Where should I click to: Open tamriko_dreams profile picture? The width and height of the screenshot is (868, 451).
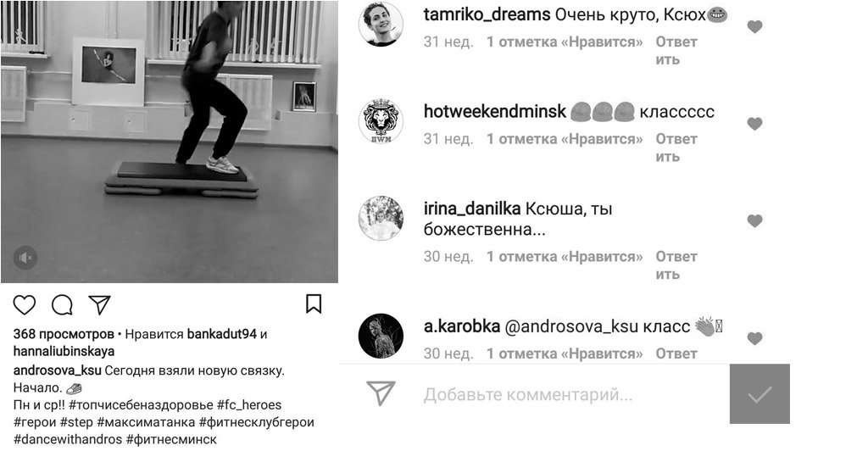click(381, 23)
